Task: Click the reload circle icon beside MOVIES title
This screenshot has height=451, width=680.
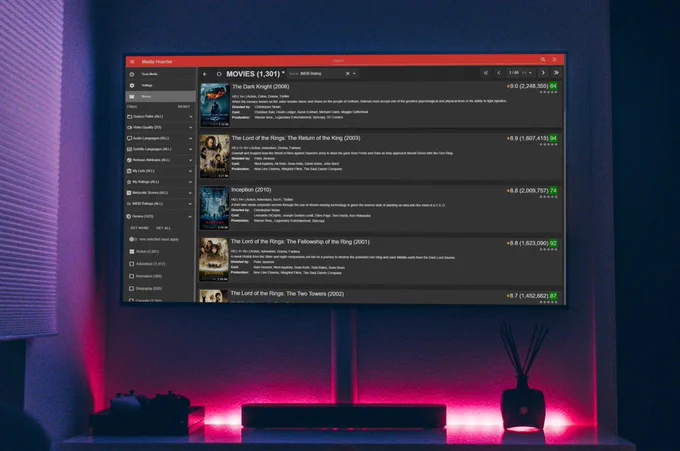Action: tap(219, 74)
